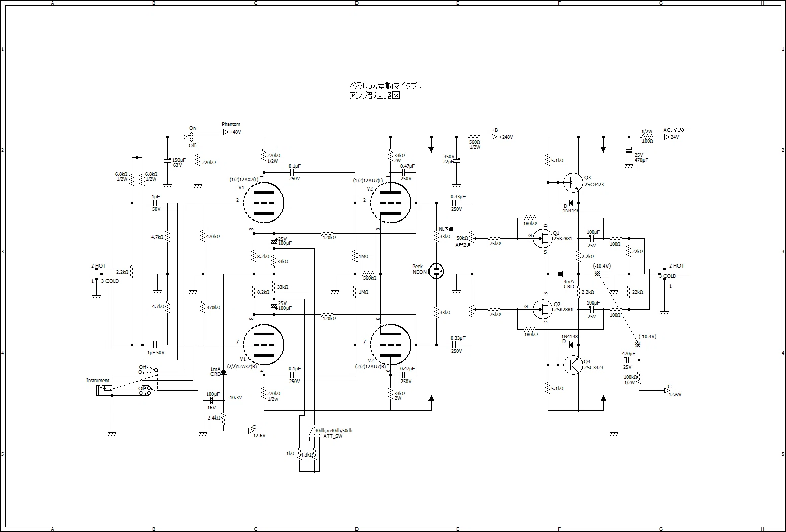This screenshot has height=532, width=786.
Task: Select the V2 (2/2)12AU7(R) tube symbol
Action: 390,345
